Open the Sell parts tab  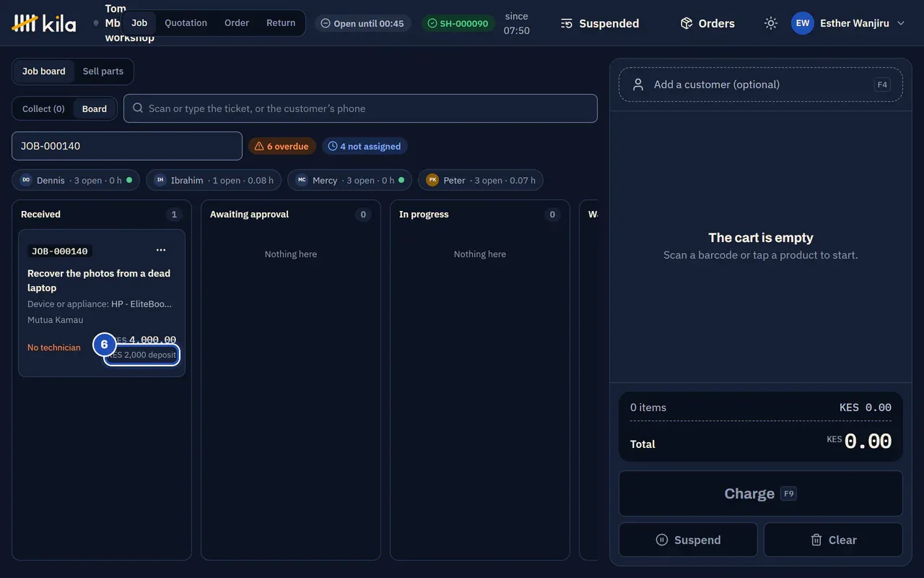(x=103, y=72)
